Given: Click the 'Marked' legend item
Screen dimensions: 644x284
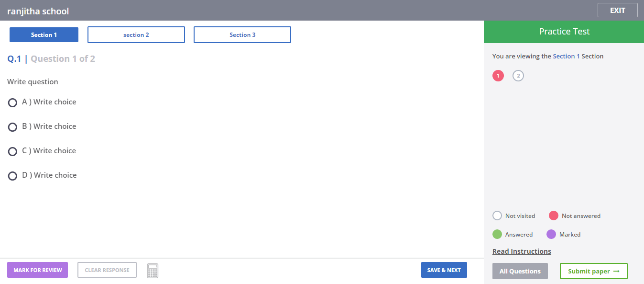Looking at the screenshot, I should pos(564,235).
